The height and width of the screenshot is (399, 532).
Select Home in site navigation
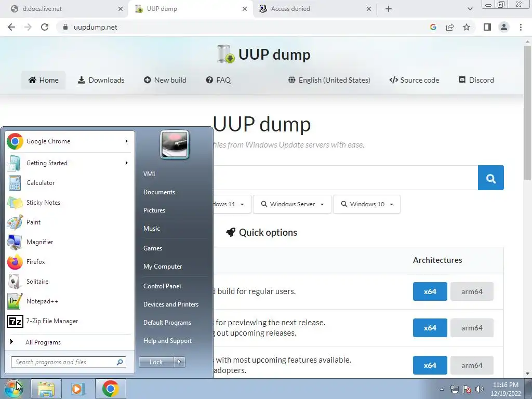44,80
